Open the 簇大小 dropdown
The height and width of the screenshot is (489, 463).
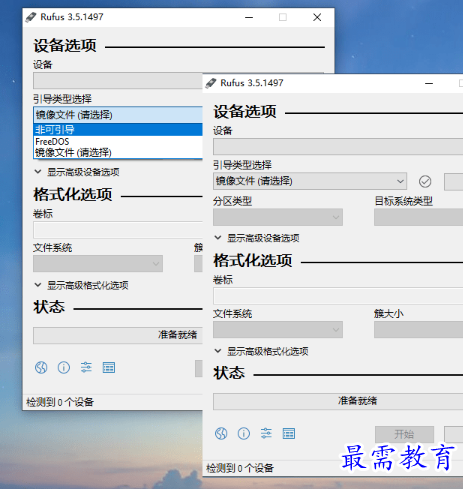(x=418, y=329)
